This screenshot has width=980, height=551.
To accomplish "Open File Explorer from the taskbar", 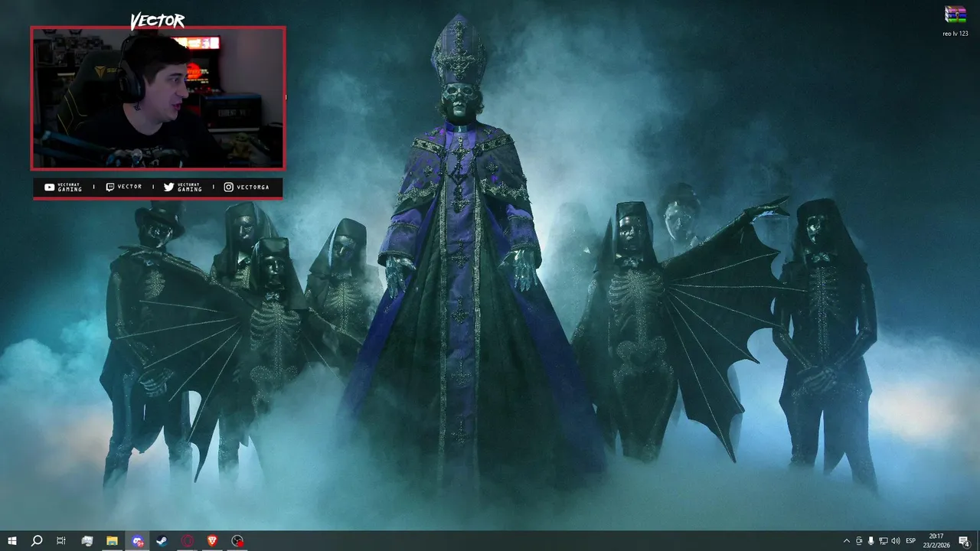I will [112, 541].
